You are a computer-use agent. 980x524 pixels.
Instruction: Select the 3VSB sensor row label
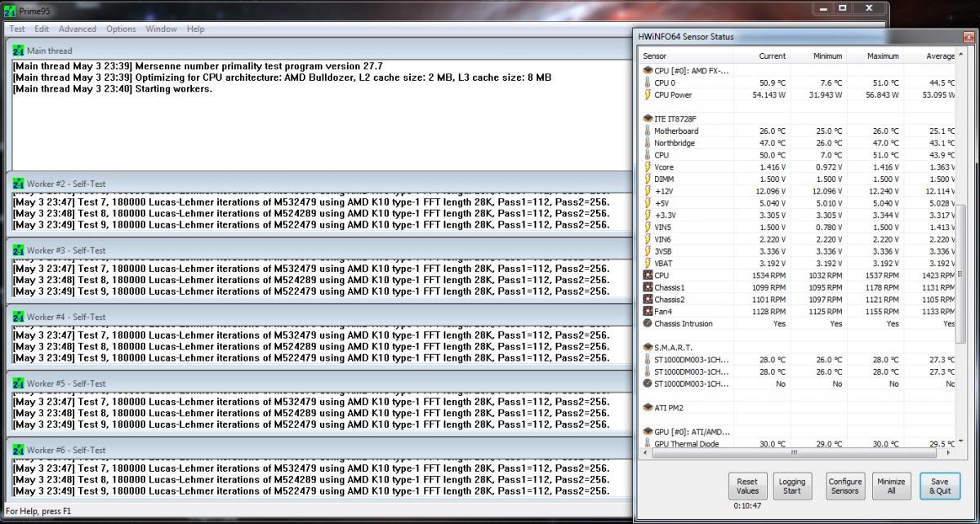(x=664, y=251)
